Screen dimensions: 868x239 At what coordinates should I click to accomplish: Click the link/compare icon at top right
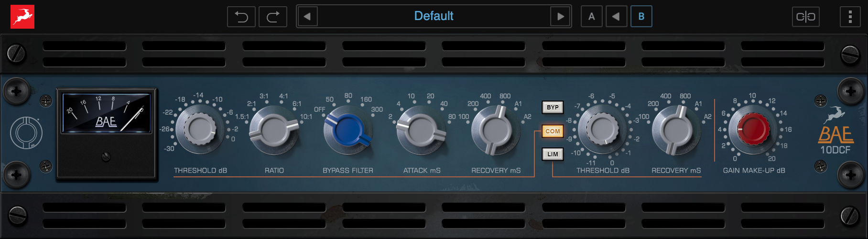coord(805,17)
